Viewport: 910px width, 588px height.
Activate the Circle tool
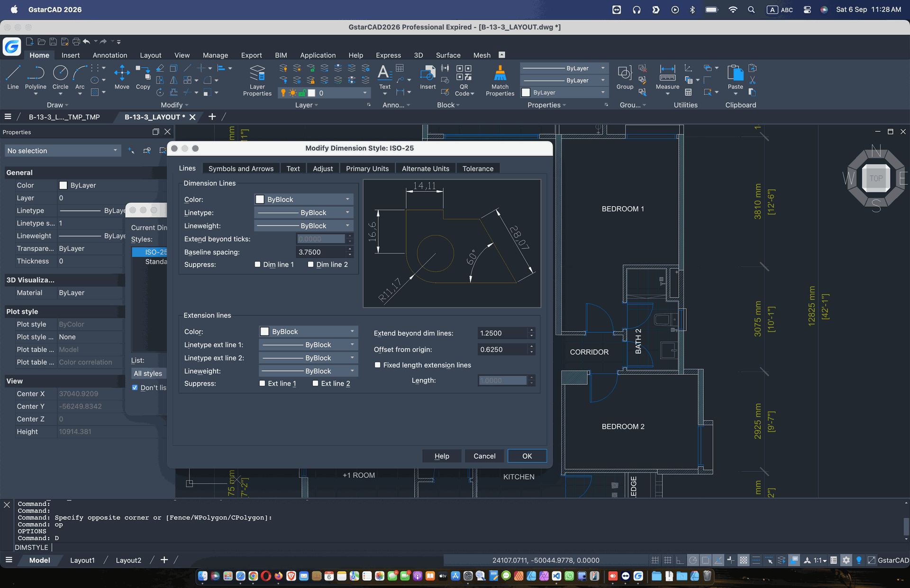click(60, 76)
